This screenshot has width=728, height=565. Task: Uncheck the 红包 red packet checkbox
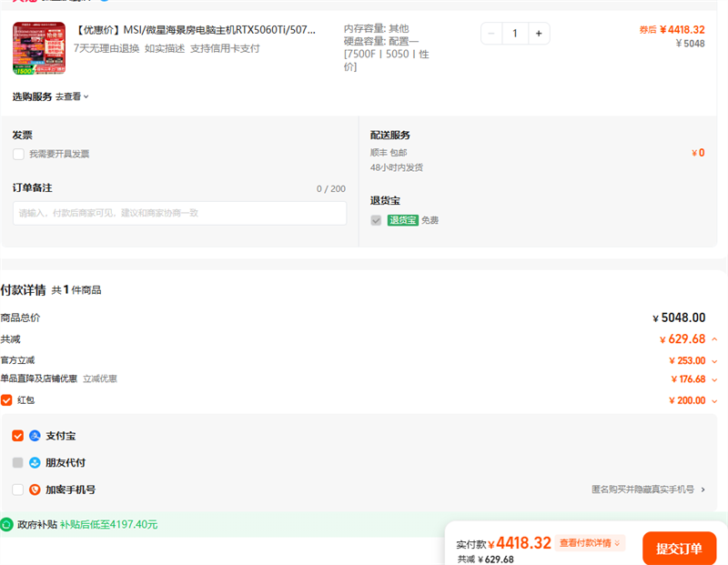pyautogui.click(x=6, y=399)
